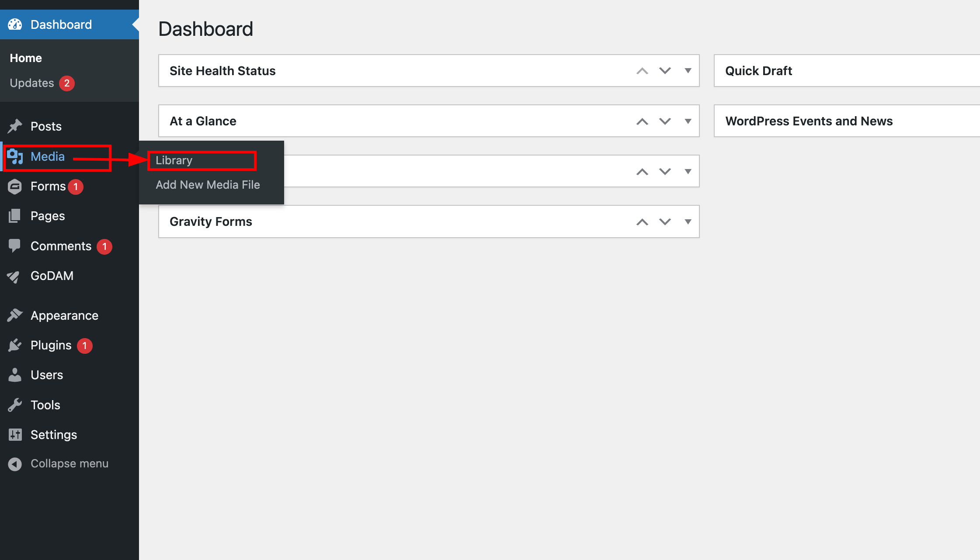This screenshot has width=980, height=560.
Task: Move the At a Glance widget up
Action: click(x=642, y=121)
